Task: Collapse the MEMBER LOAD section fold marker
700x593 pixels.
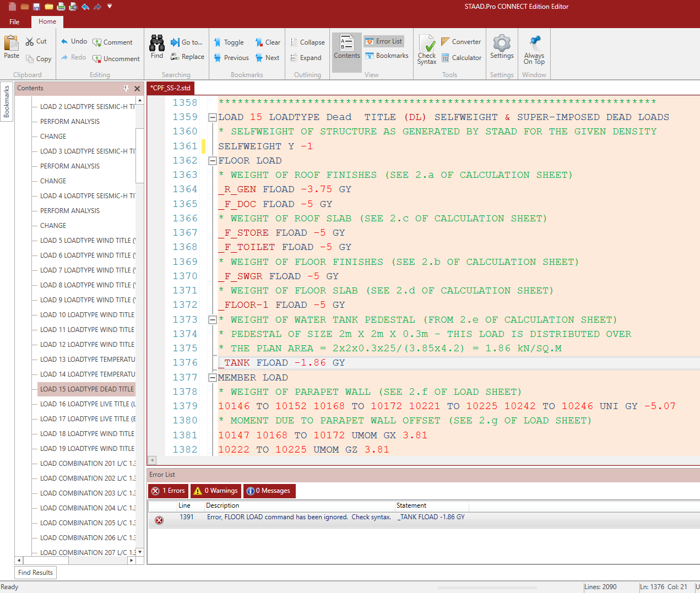Action: pos(212,378)
